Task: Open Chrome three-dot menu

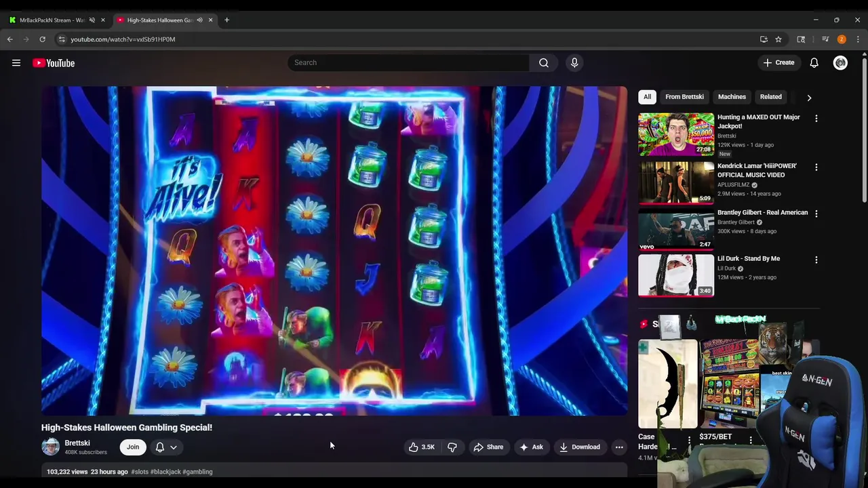Action: pyautogui.click(x=858, y=39)
